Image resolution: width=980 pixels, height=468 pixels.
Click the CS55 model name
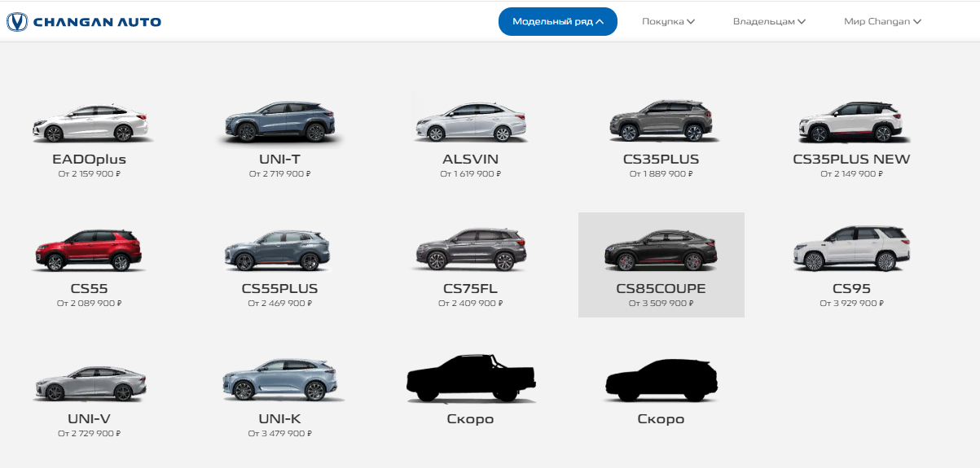click(90, 289)
